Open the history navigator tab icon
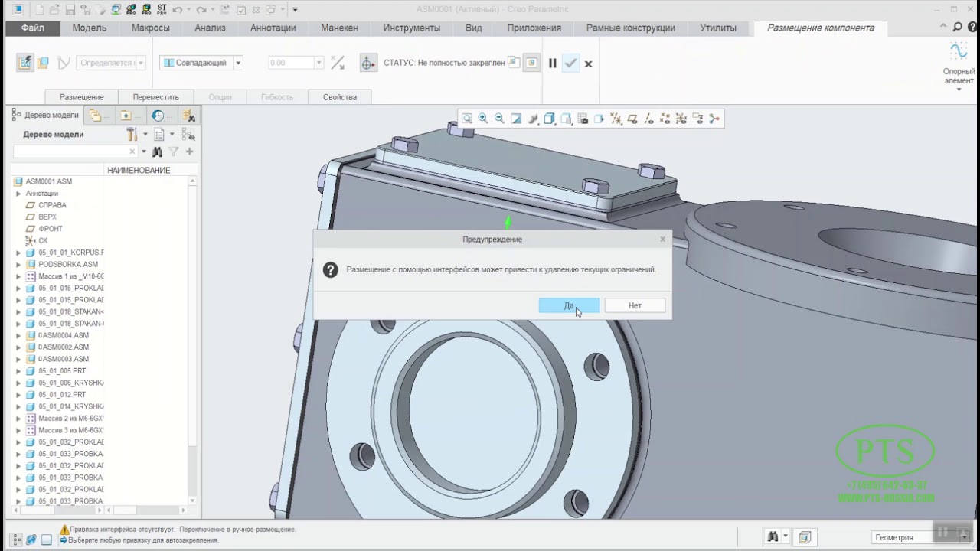 point(158,116)
